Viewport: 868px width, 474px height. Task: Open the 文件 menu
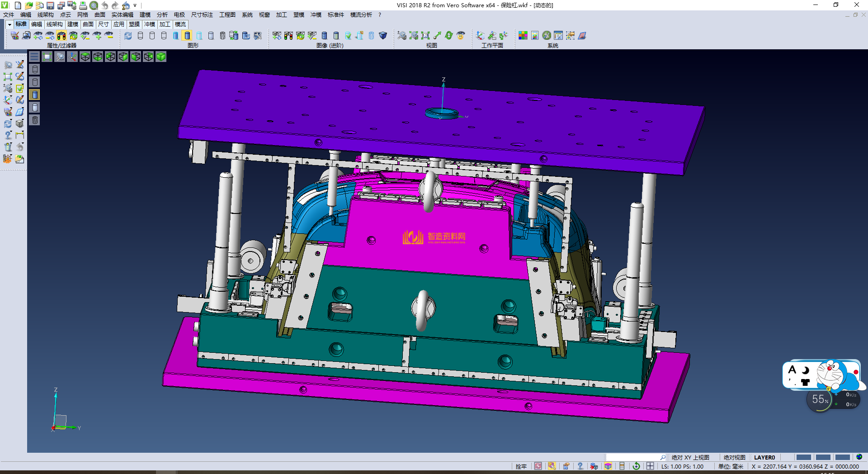coord(8,15)
